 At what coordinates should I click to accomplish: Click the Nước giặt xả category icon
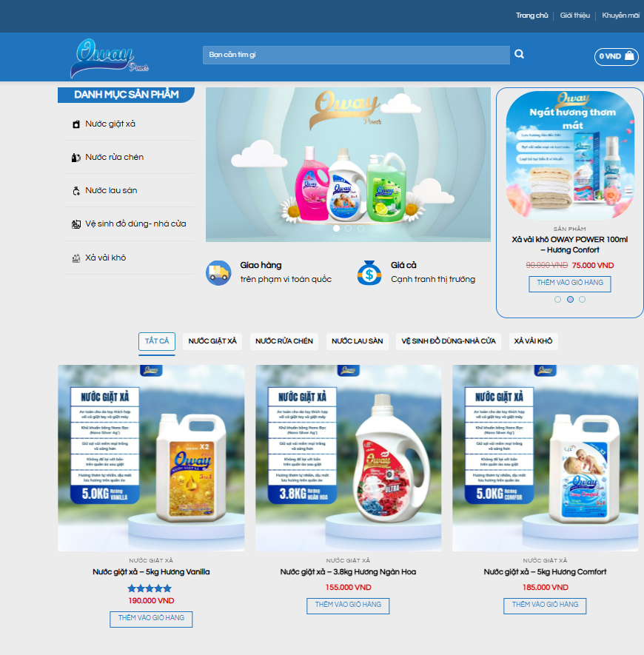(76, 124)
